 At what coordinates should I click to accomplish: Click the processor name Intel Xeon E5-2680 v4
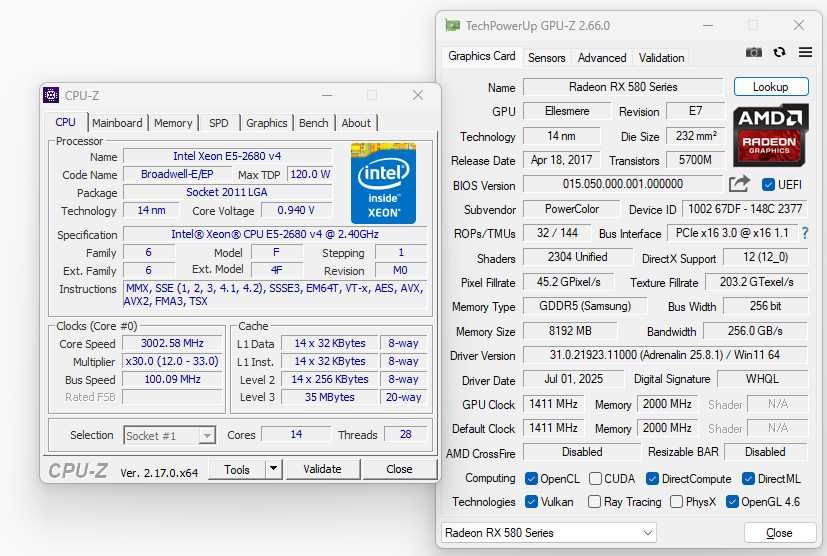point(227,156)
